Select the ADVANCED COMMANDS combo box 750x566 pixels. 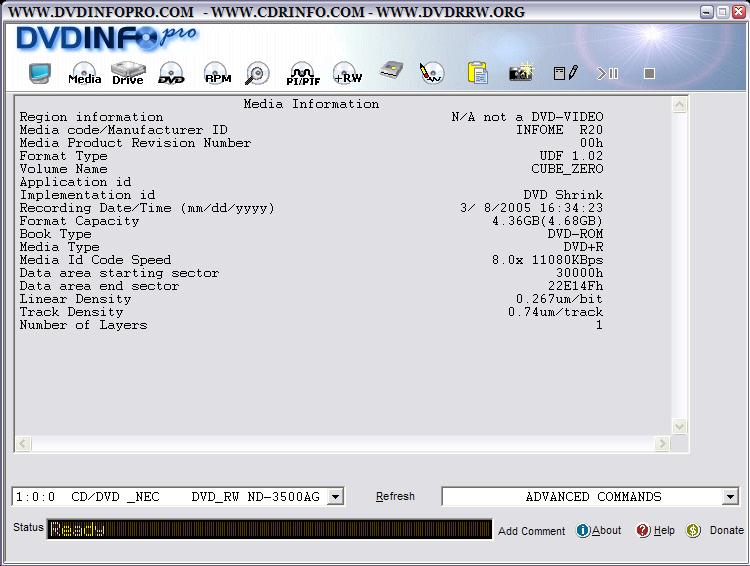click(x=590, y=497)
